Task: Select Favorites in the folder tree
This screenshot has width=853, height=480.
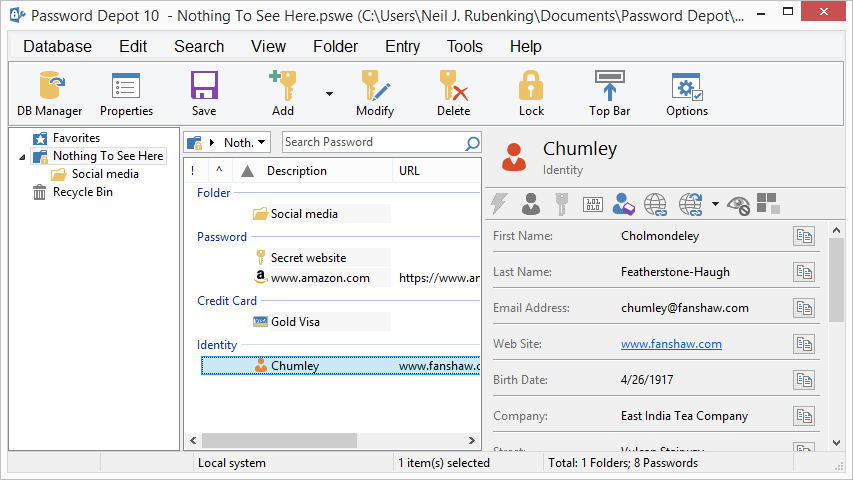Action: point(76,138)
